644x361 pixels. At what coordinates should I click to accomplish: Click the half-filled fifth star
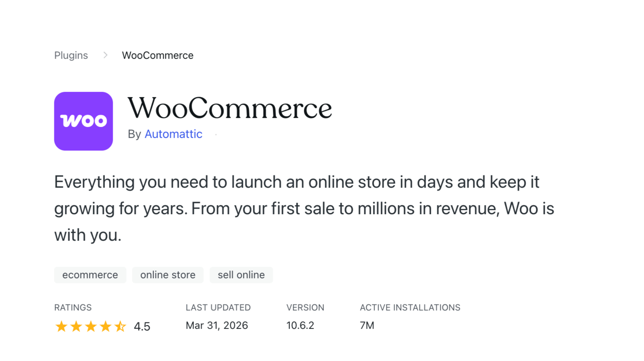pos(120,326)
